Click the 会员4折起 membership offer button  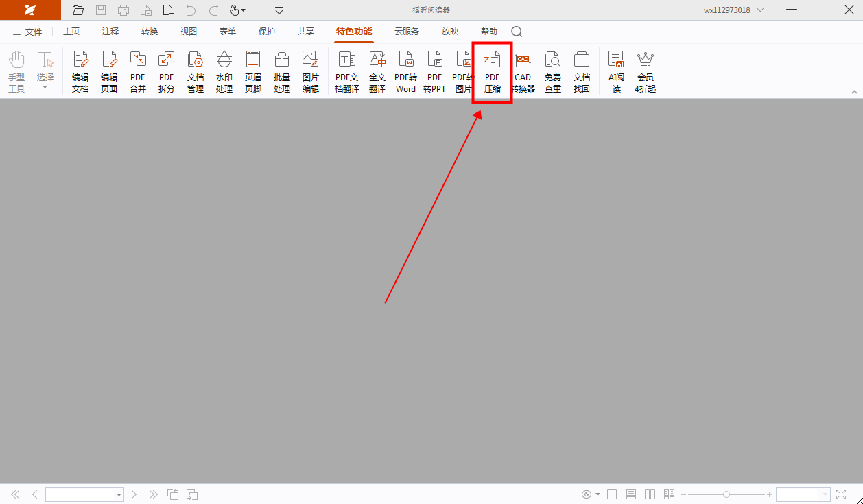(x=645, y=71)
